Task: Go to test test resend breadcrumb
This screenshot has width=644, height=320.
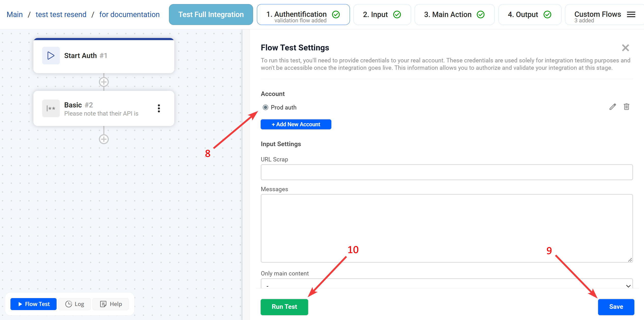Action: pyautogui.click(x=61, y=15)
